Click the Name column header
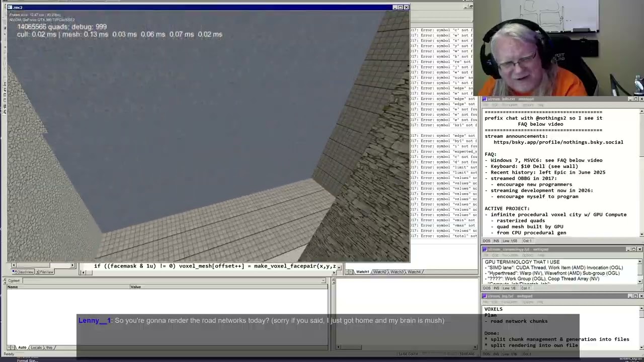Screen dimensions: 644x362 (68, 287)
